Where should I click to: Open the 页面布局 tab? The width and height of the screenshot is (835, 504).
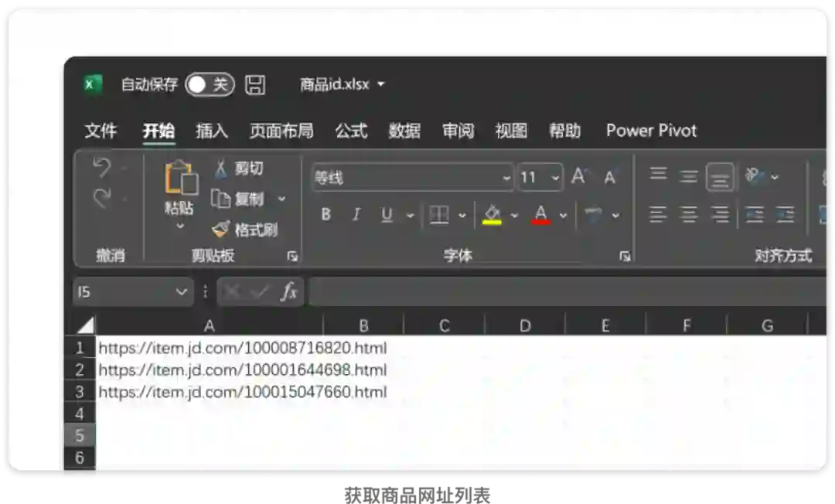coord(281,131)
